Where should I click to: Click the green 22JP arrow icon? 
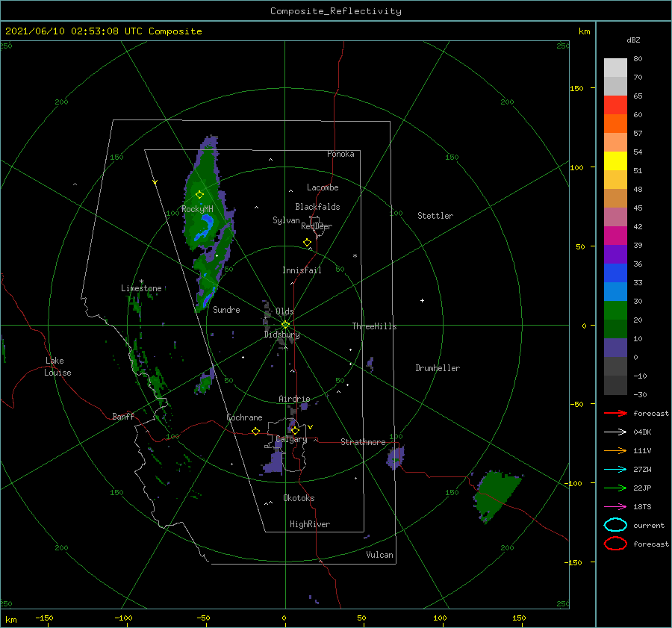coord(615,488)
